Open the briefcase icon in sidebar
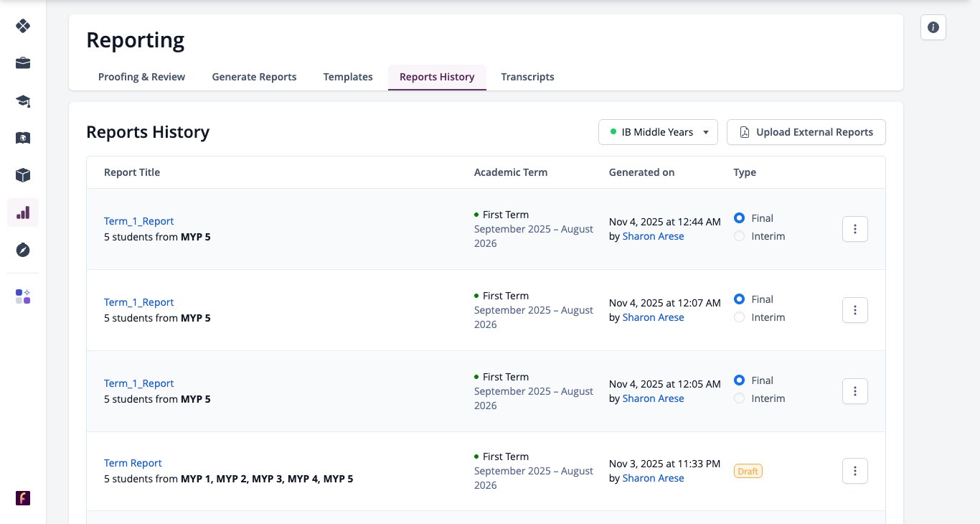The height and width of the screenshot is (524, 980). 23,63
